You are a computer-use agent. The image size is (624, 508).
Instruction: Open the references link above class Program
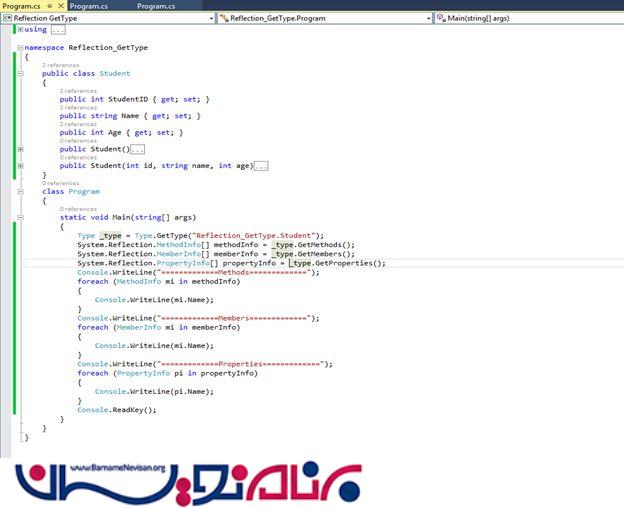(x=62, y=183)
